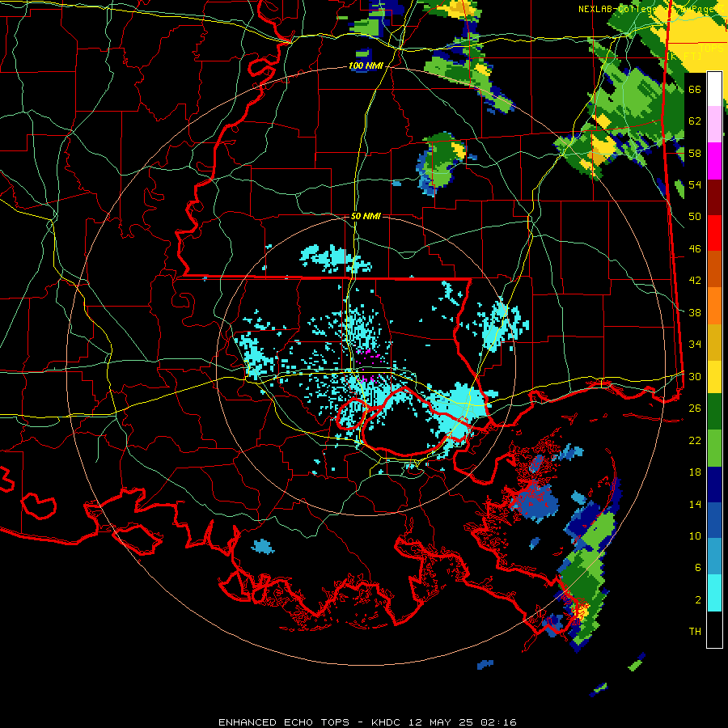This screenshot has height=728, width=728.
Task: Click the legend value '42'
Action: (695, 281)
